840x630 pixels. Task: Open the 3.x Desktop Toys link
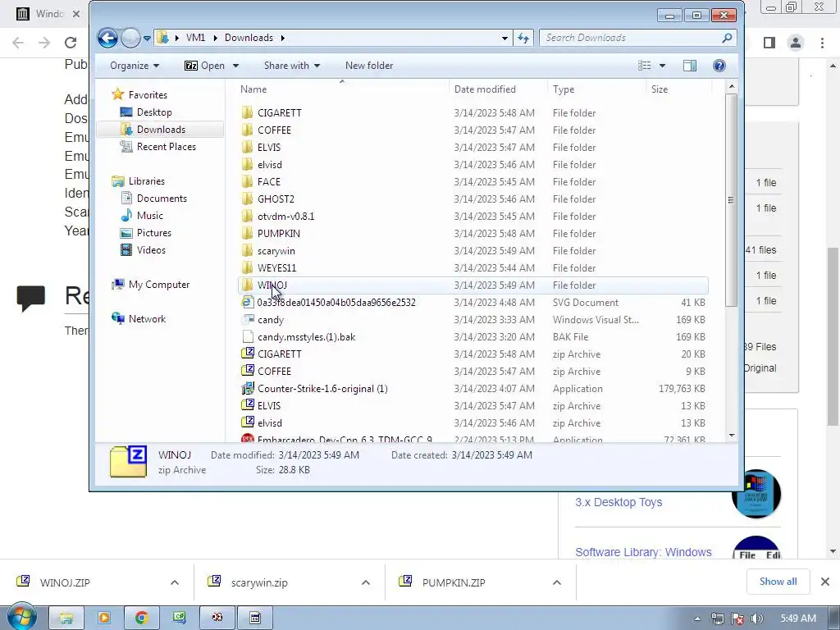(x=619, y=502)
